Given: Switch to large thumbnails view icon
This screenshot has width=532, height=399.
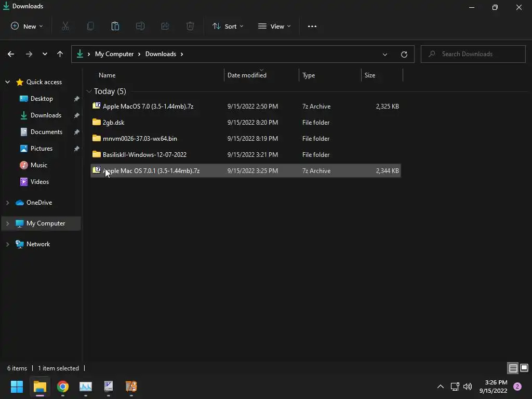Looking at the screenshot, I should coord(524,368).
